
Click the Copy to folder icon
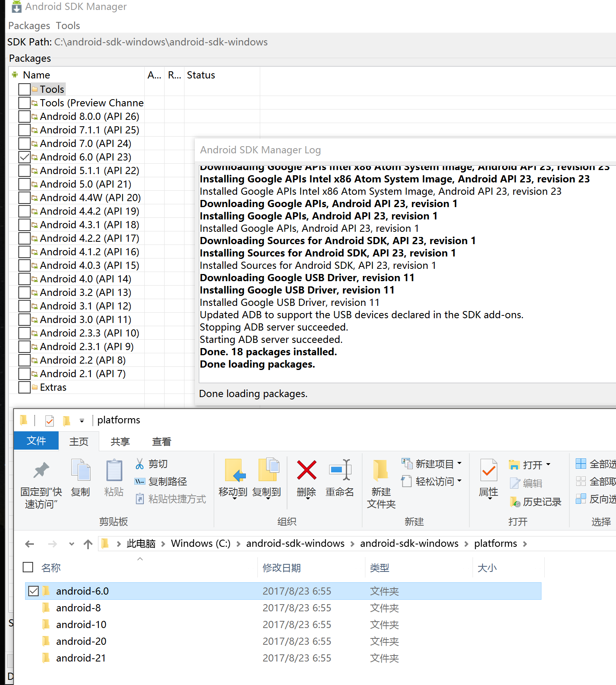pos(269,470)
